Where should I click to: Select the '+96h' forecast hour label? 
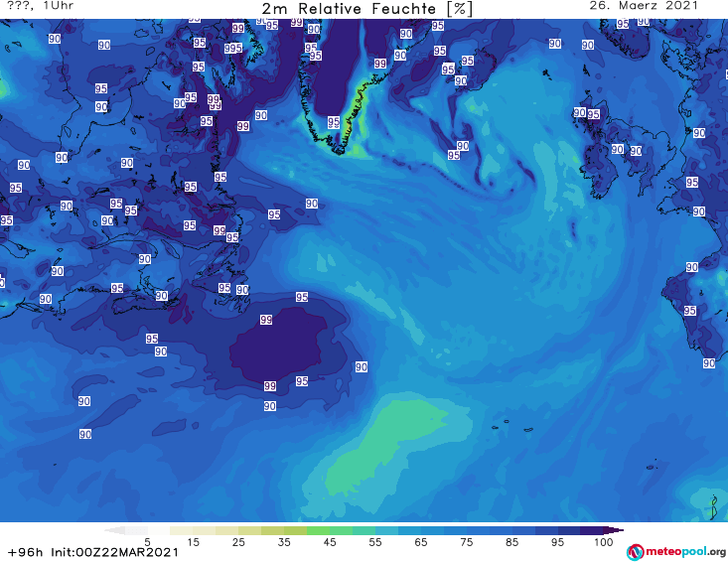[x=26, y=552]
